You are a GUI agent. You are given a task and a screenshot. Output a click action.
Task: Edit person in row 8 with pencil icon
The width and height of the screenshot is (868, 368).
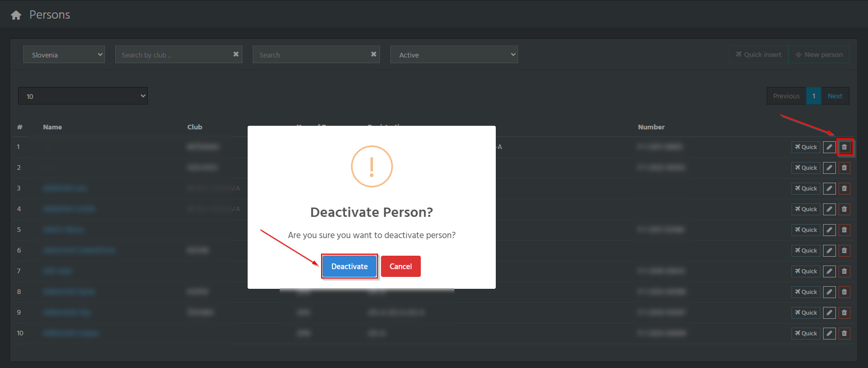(x=829, y=292)
